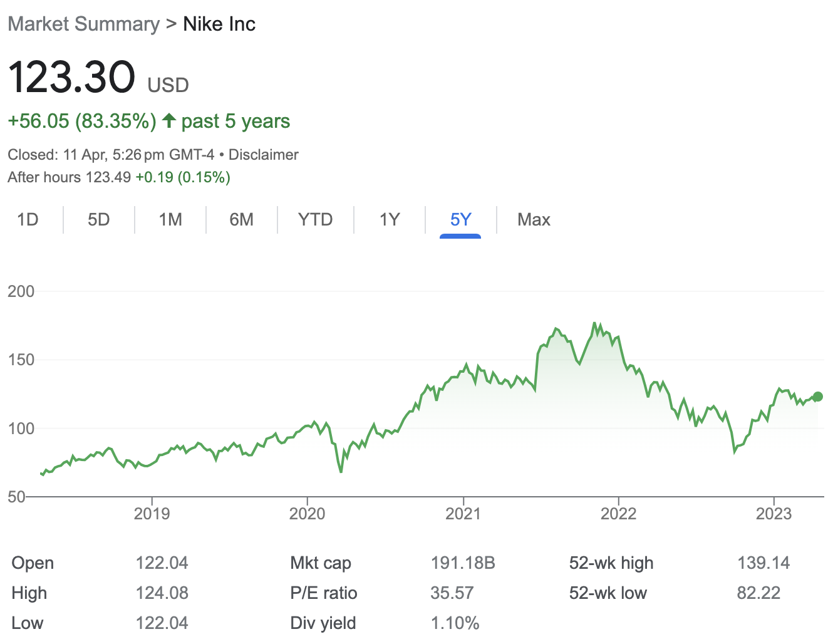This screenshot has height=644, width=833.
Task: Open the 6M chart range
Action: tap(242, 220)
